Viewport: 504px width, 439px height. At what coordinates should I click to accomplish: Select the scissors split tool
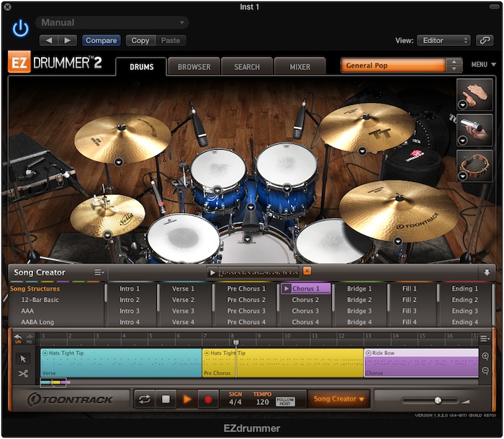coord(23,374)
